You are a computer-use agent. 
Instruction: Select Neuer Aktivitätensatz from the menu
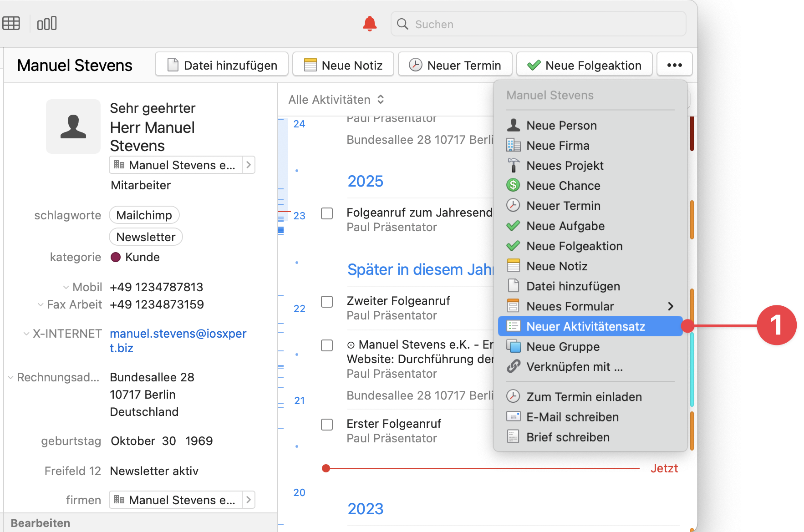click(x=585, y=326)
